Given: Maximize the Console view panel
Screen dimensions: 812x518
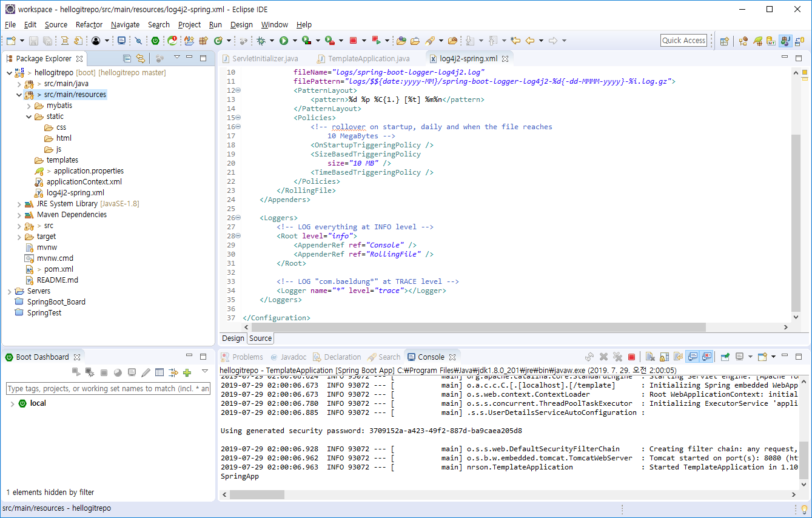Looking at the screenshot, I should point(798,357).
